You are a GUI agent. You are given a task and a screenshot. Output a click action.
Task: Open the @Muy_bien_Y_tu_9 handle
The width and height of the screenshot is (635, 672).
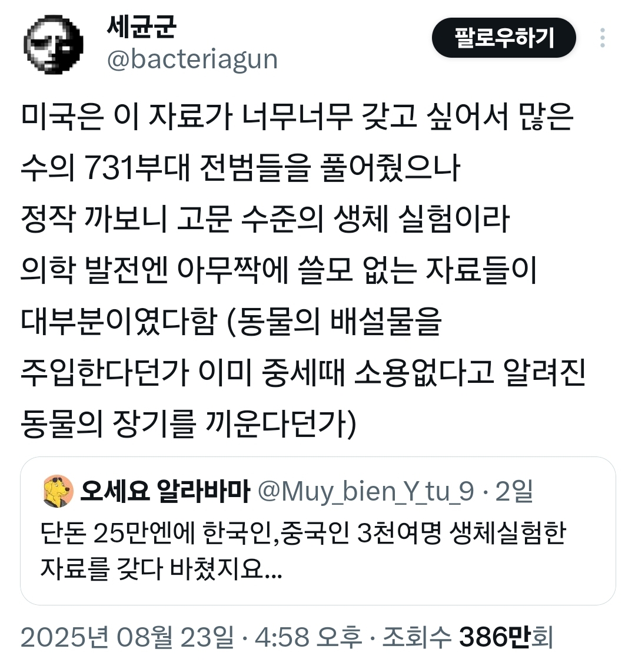point(366,492)
